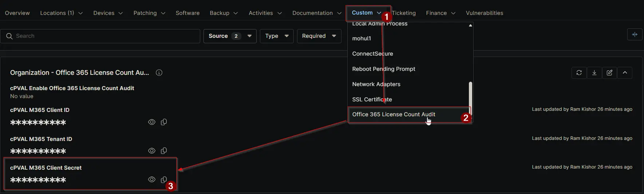Copy the cPVAL M365 Tenant ID value
Screen dimensions: 644x194
pos(164,151)
